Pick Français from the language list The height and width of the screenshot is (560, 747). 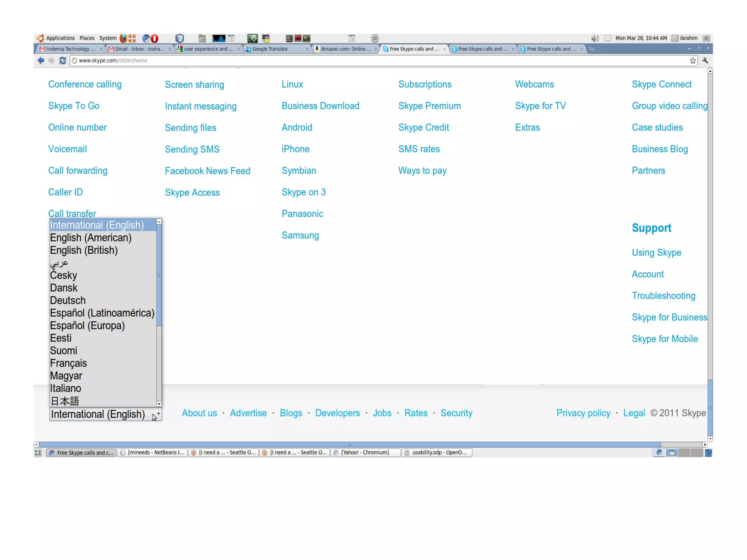(x=103, y=363)
